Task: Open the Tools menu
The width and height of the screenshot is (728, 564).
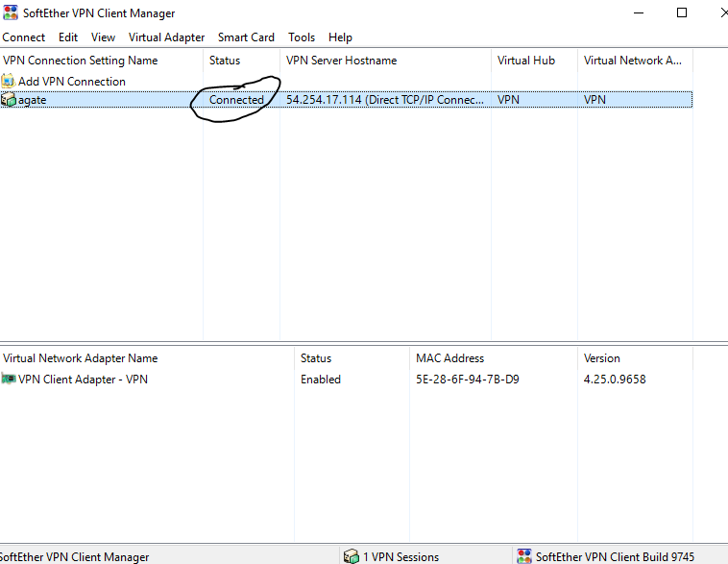Action: tap(302, 37)
